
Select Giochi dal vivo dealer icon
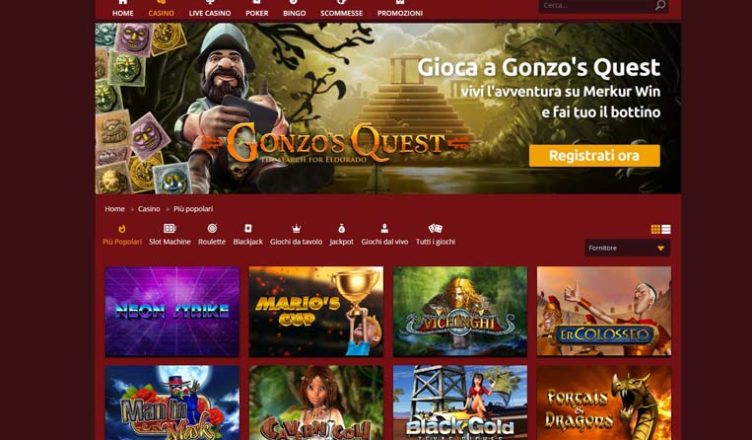(384, 228)
